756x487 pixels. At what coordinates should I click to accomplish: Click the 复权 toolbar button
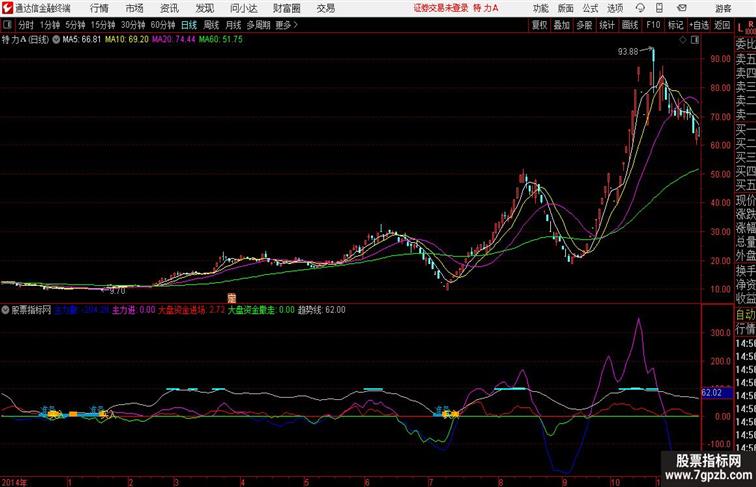[540, 25]
